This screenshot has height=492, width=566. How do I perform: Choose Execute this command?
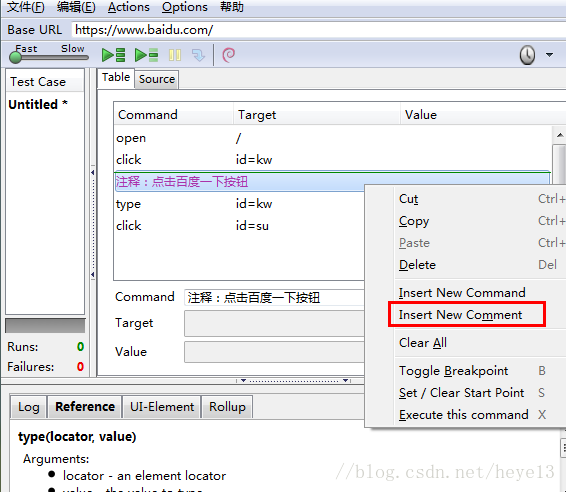pyautogui.click(x=480, y=415)
